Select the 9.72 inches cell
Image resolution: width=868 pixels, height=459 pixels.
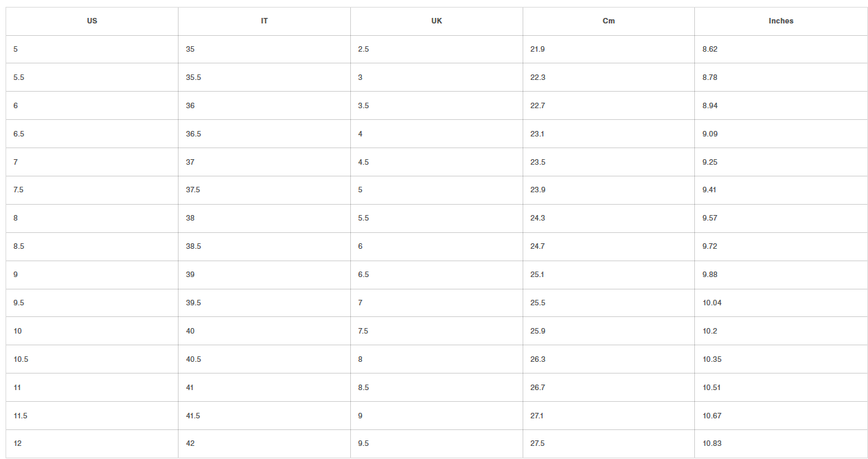pos(710,247)
